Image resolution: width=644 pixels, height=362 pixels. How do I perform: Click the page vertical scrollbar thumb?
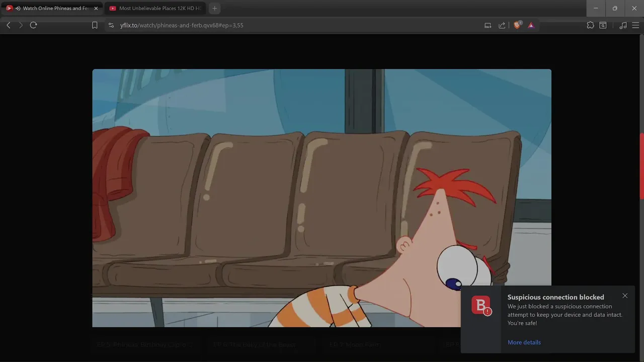click(641, 166)
